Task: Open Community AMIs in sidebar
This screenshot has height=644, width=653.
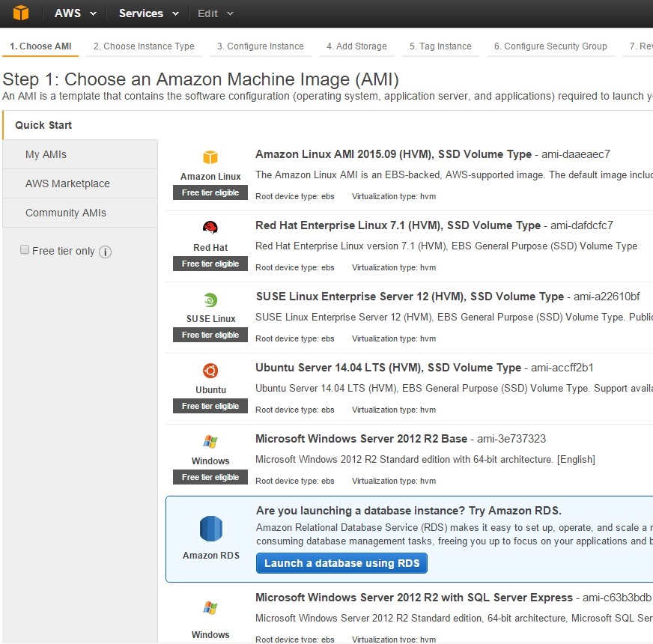Action: point(80,213)
